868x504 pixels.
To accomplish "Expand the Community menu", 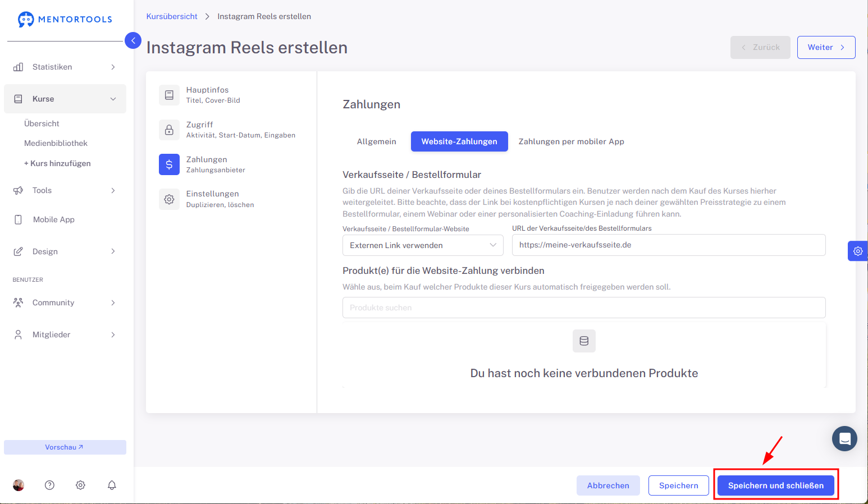I will pyautogui.click(x=65, y=303).
